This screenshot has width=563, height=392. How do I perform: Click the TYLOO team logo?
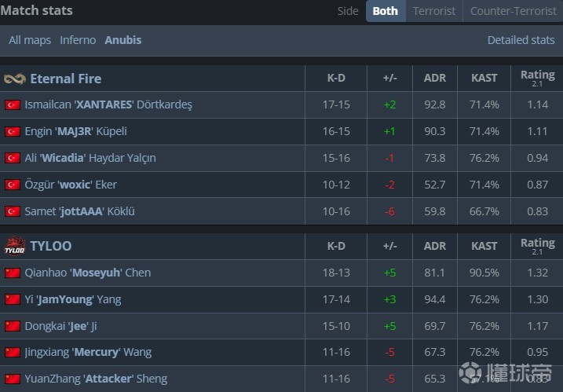point(15,246)
